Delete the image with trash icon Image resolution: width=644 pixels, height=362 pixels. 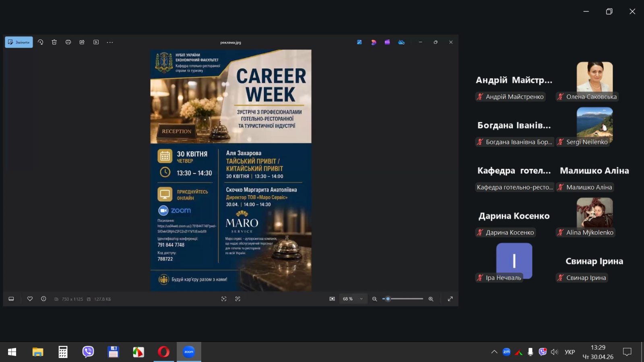(54, 42)
